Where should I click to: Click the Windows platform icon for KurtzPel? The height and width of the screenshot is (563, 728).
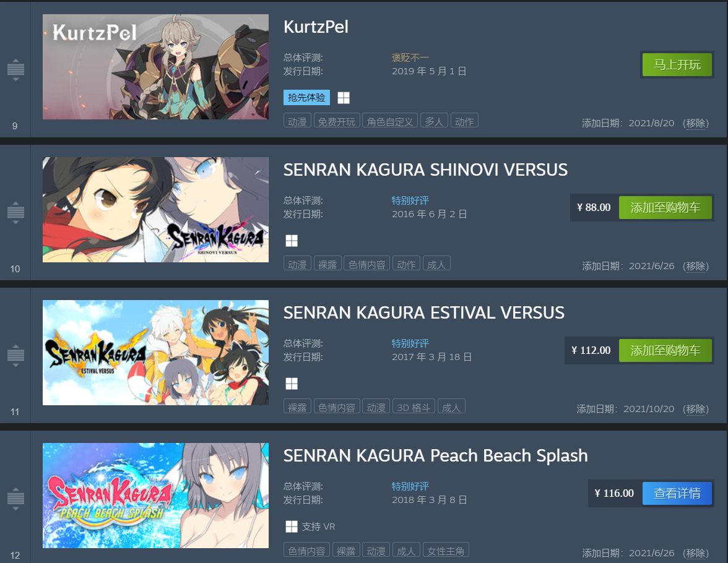pyautogui.click(x=344, y=98)
